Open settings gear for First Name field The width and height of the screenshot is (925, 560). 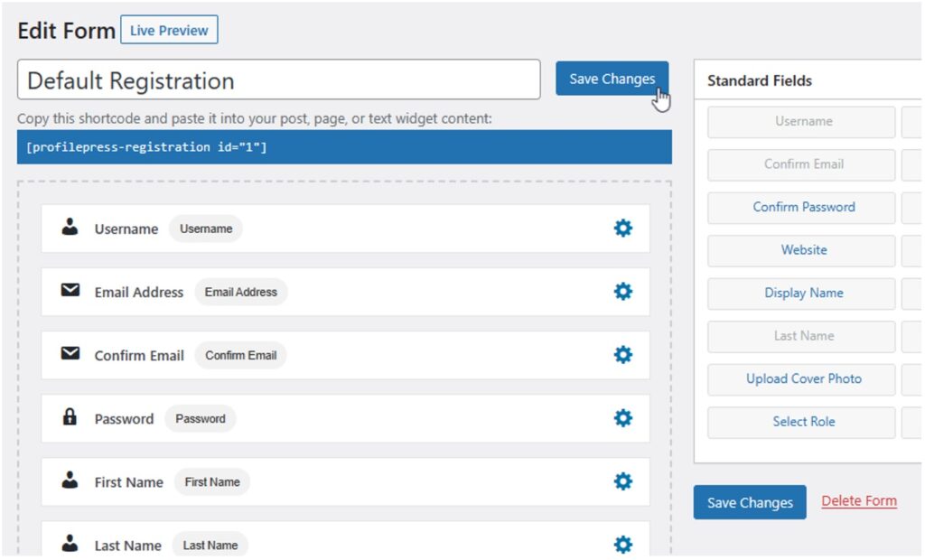click(623, 481)
